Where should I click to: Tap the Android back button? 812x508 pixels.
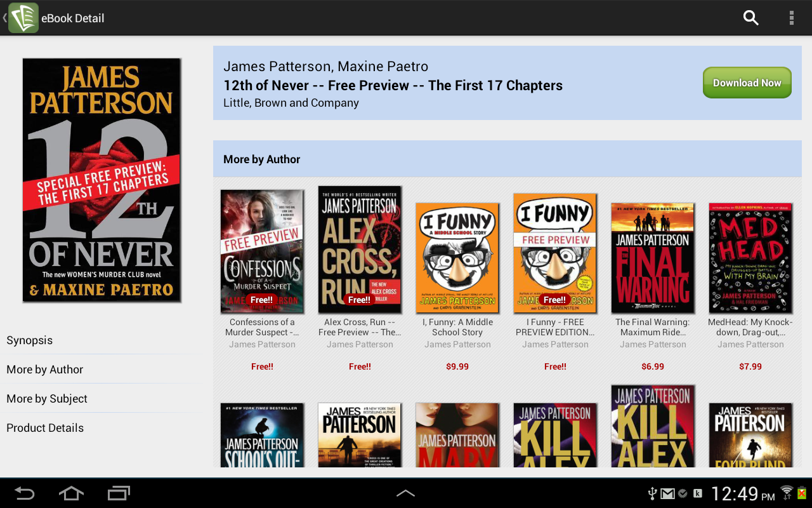coord(25,493)
